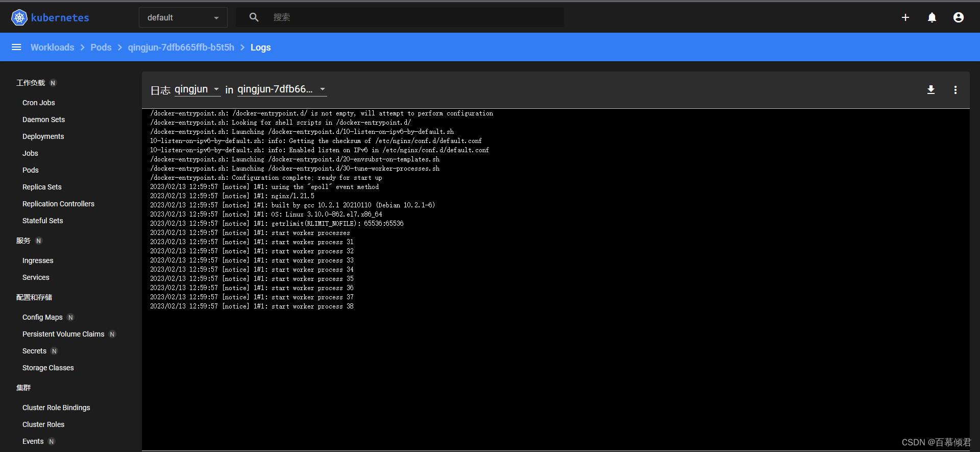Image resolution: width=980 pixels, height=452 pixels.
Task: Open the default namespace dropdown
Action: [x=183, y=17]
